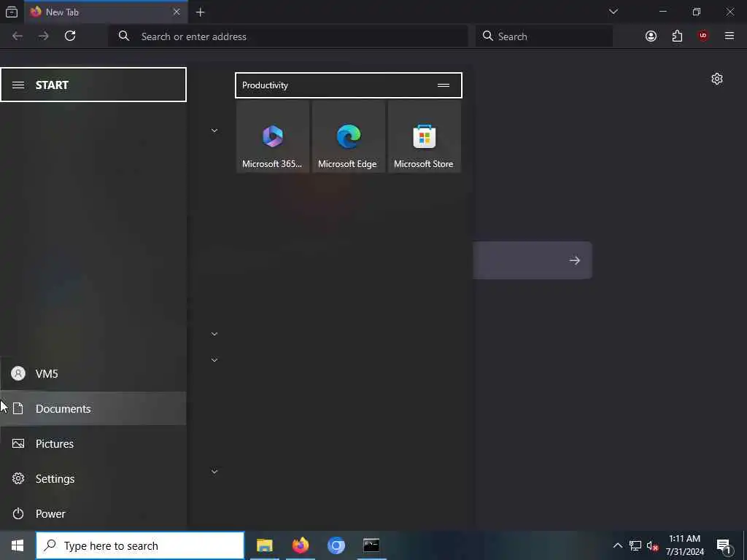Screen dimensions: 747x560
Task: Launch Microsoft Edge from Start tiles
Action: 348,136
